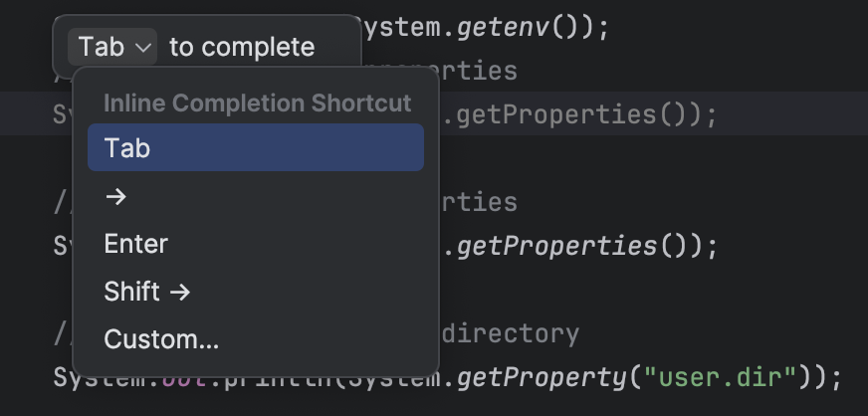Pick the Shift → shortcut option

tap(147, 292)
